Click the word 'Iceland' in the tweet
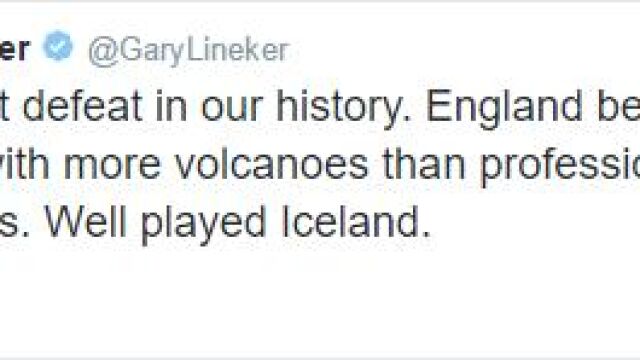640x360 pixels. coord(357,221)
